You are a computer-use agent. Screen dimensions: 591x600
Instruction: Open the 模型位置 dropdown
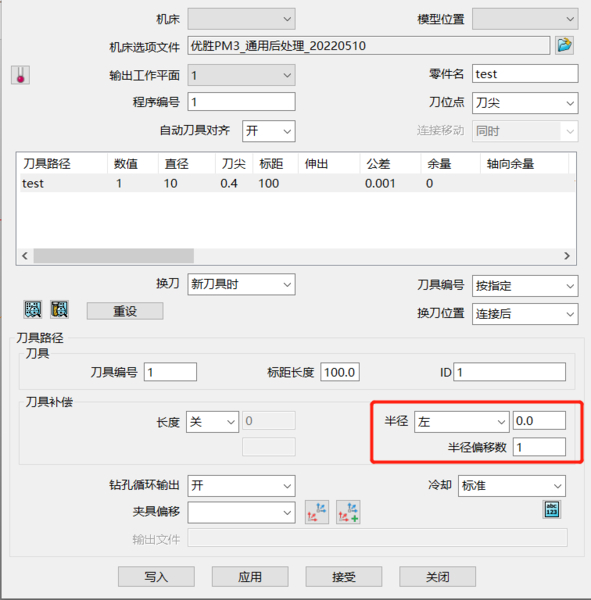click(x=525, y=19)
